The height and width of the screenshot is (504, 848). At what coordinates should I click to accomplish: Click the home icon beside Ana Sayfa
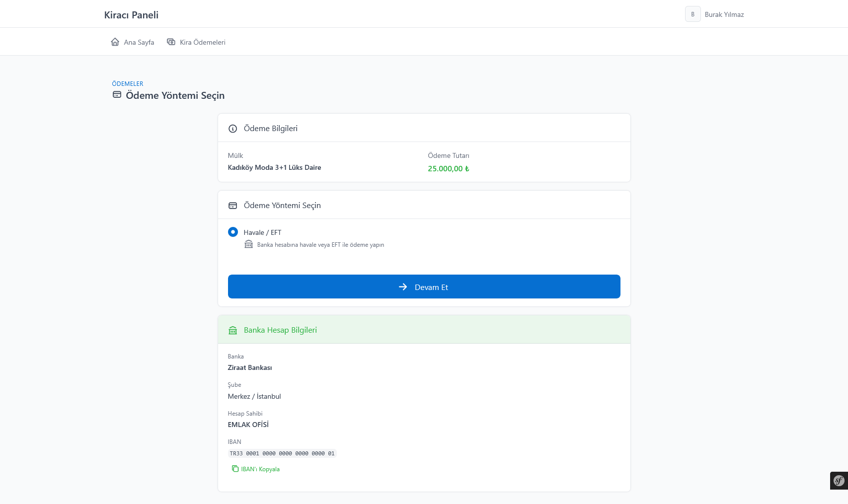coord(115,42)
